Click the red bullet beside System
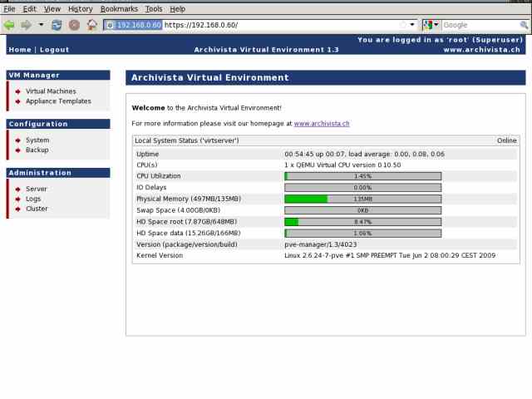 click(18, 140)
